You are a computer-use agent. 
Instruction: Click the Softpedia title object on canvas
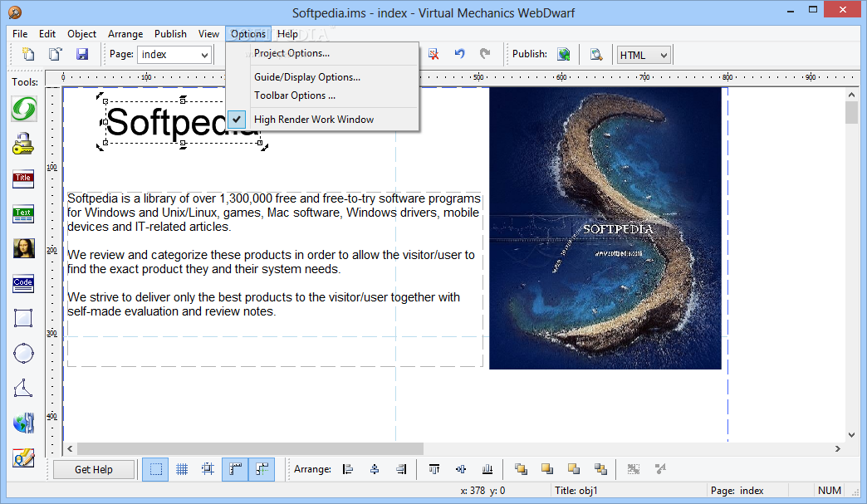point(183,122)
